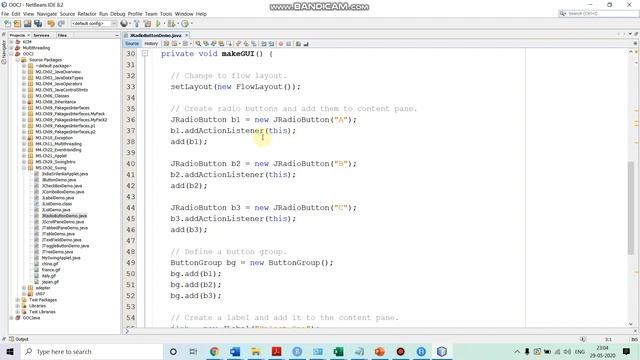Collapse the M5.Ch30_Swing package

[x=24, y=168]
